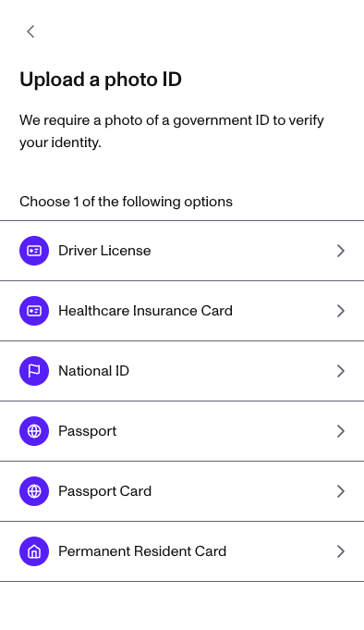Pick Permanent Resident Card option label
Image resolution: width=364 pixels, height=630 pixels.
[142, 551]
